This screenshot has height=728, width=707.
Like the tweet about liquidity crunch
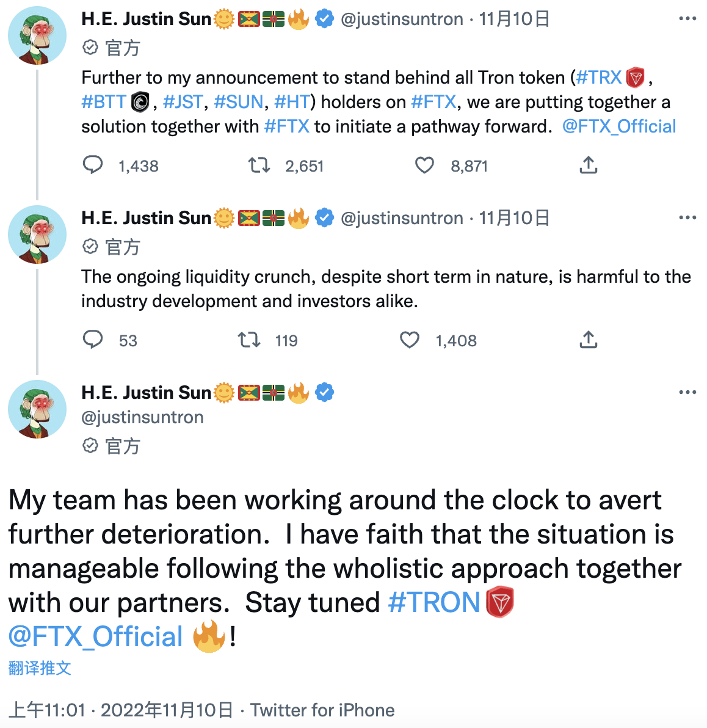point(410,340)
